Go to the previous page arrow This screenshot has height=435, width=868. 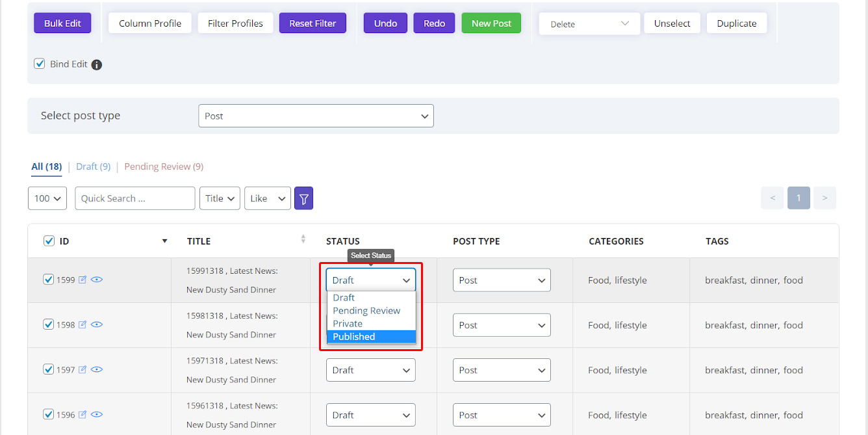pyautogui.click(x=772, y=198)
